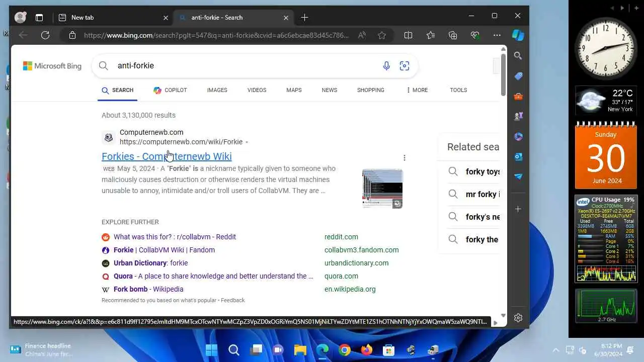Image resolution: width=644 pixels, height=362 pixels.
Task: Launch Firefox from the taskbar
Action: click(367, 350)
